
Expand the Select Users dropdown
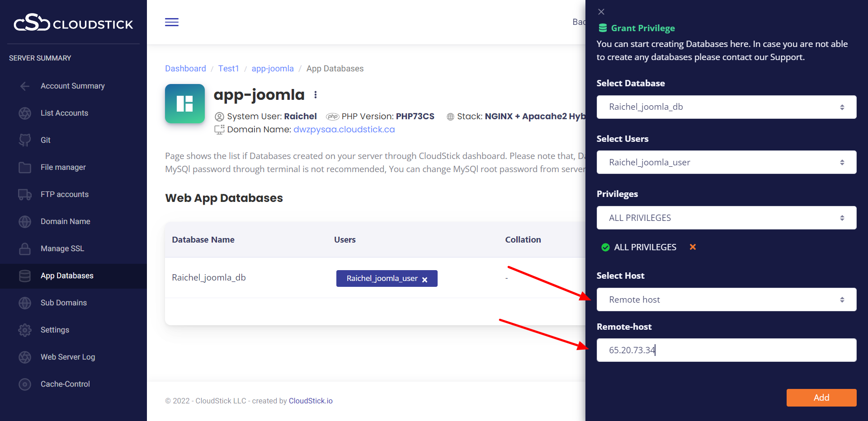point(726,162)
